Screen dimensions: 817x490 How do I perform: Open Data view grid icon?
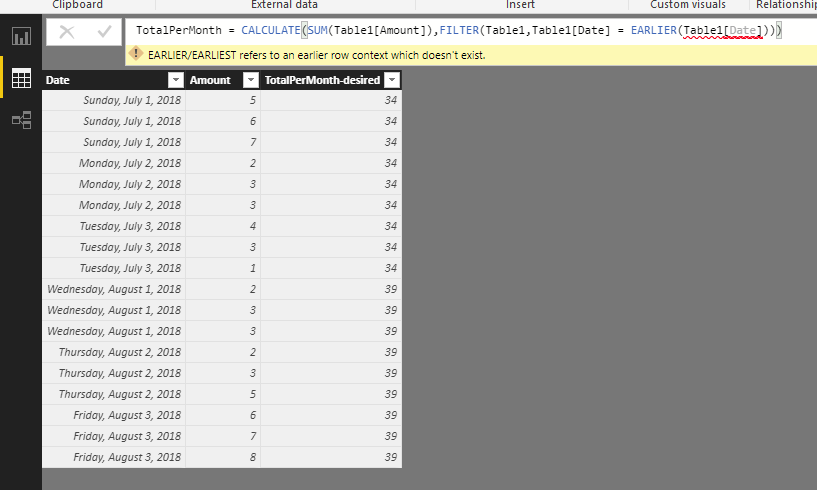pyautogui.click(x=21, y=78)
